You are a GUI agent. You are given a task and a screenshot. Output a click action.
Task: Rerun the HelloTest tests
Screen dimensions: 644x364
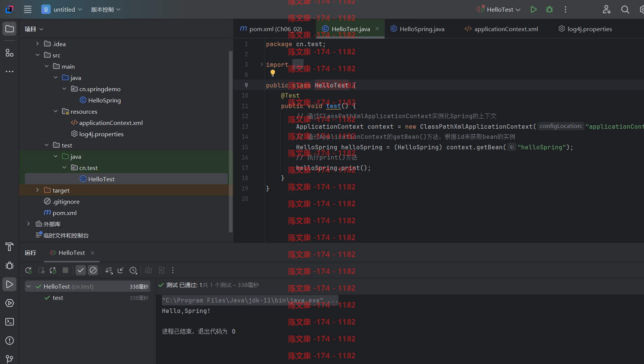[x=29, y=270]
